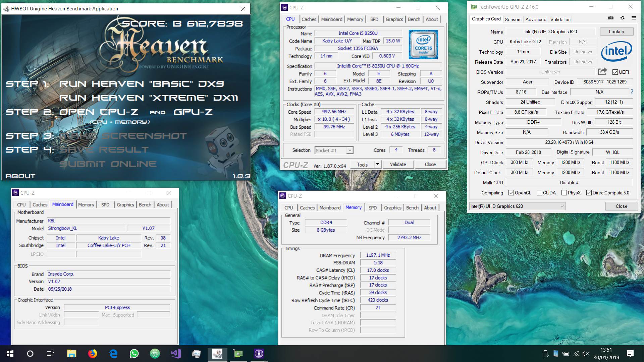Click the DRAM Frequency value 1197.1 MHz
This screenshot has width=644, height=362.
pos(378,255)
